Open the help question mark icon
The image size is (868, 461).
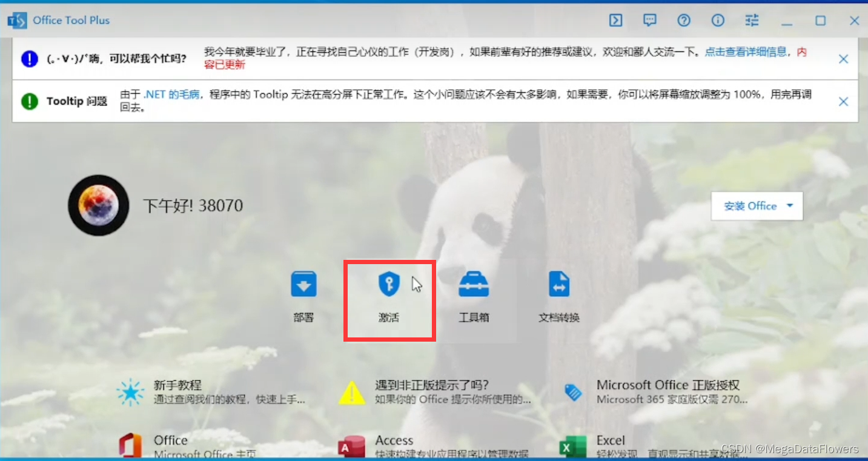pos(684,21)
